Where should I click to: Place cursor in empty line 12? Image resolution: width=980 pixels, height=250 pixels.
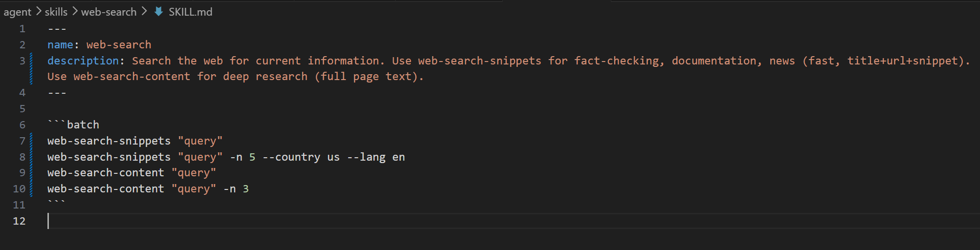coord(513,221)
